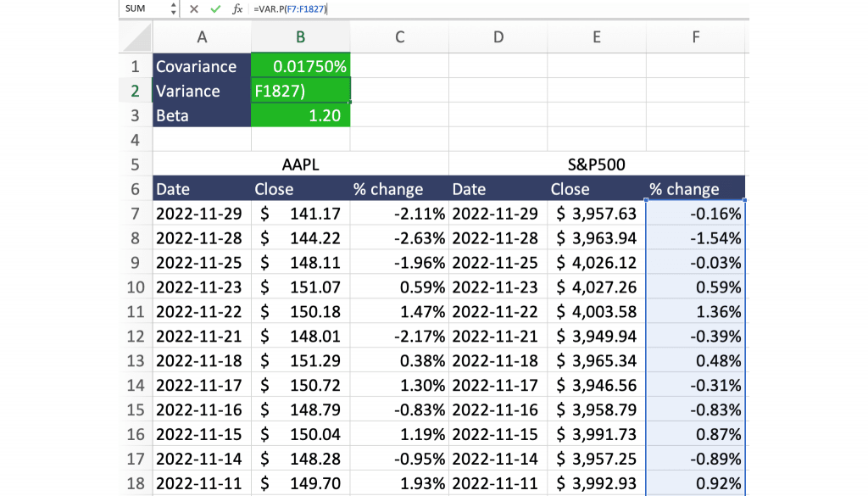Click the Variance label cell
Image resolution: width=868 pixels, height=496 pixels.
(202, 91)
